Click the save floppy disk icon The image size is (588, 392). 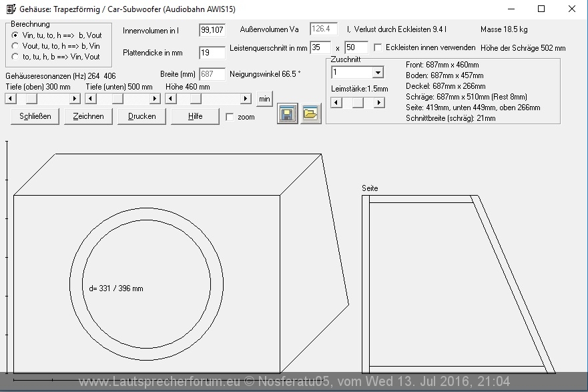tap(287, 114)
